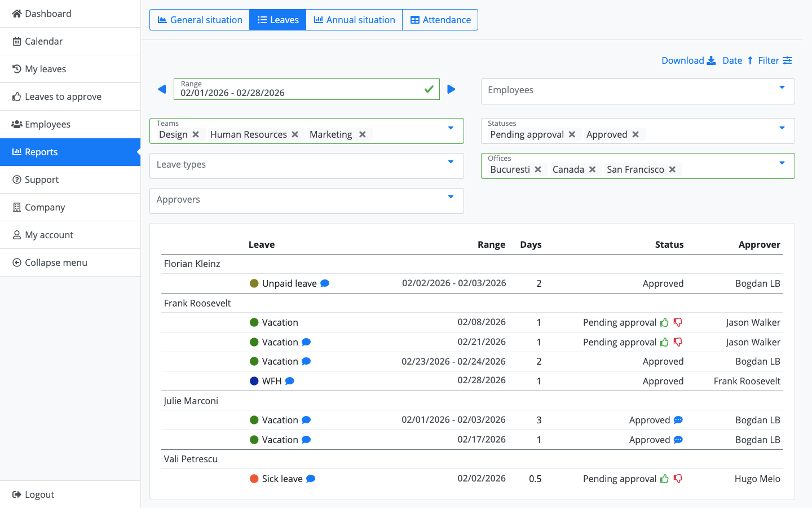The width and height of the screenshot is (812, 508).
Task: Toggle the Filter panel
Action: click(775, 60)
